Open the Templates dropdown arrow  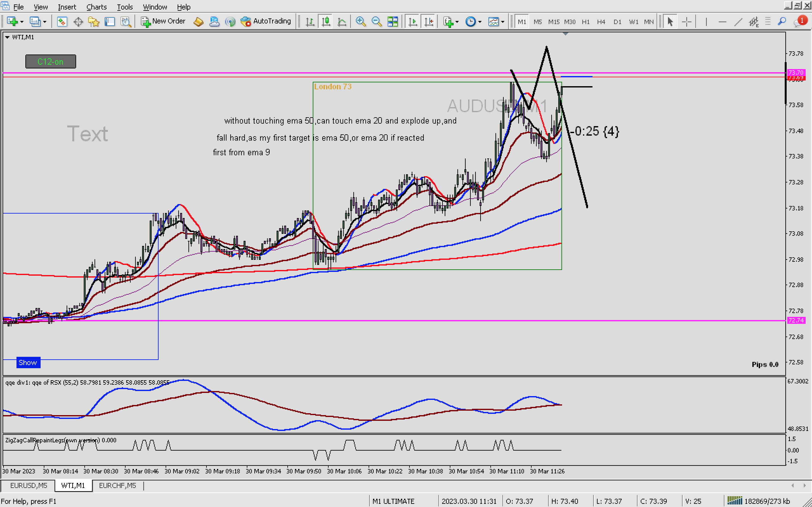click(503, 22)
